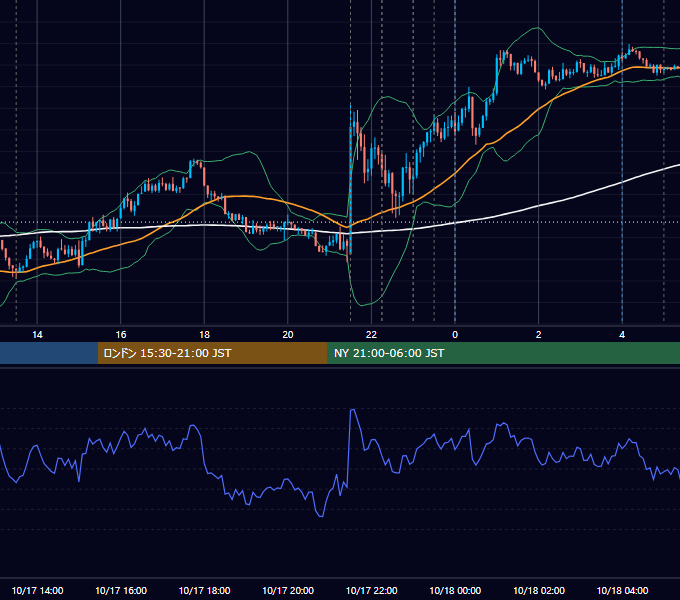Click the 2 hour label on time axis
The height and width of the screenshot is (600, 680).
pos(539,335)
